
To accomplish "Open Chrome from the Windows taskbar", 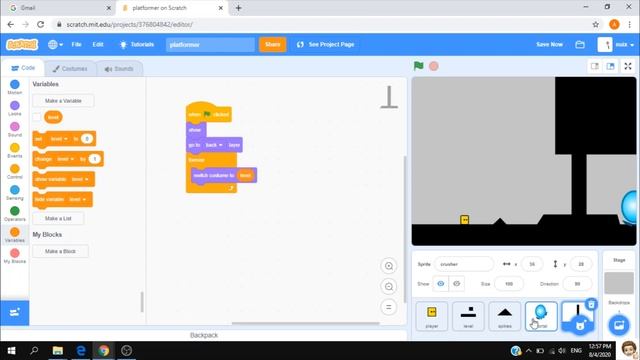I will coord(104,351).
